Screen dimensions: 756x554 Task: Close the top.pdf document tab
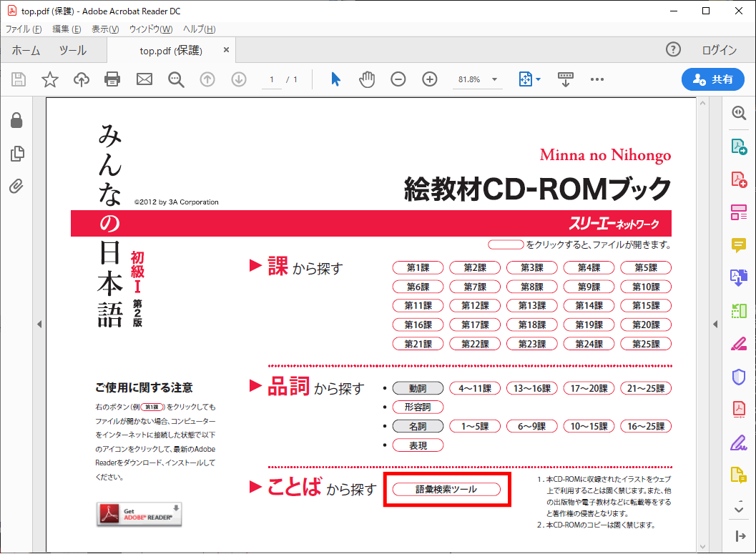[226, 49]
